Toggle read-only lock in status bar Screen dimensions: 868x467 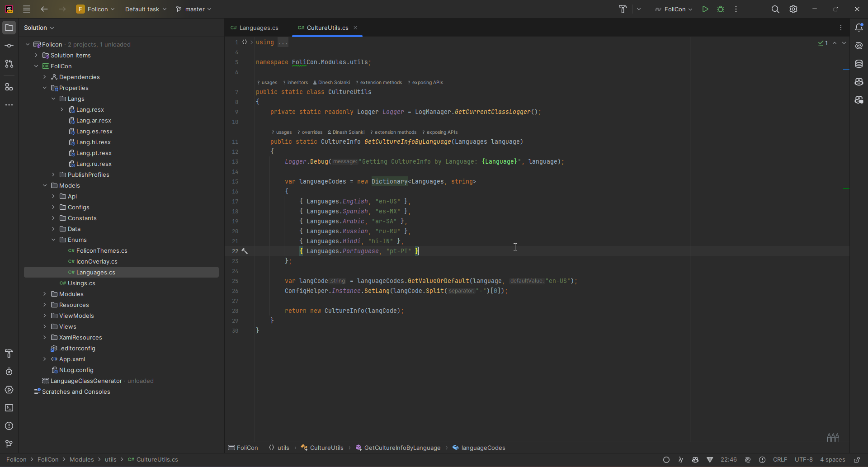click(857, 460)
